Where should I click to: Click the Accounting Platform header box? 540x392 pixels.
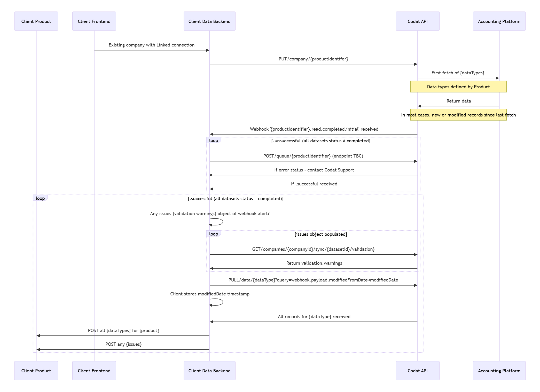pyautogui.click(x=499, y=21)
